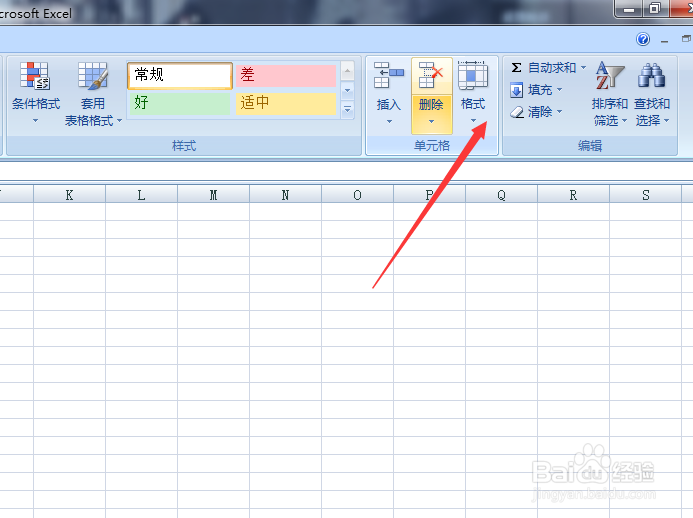Image resolution: width=693 pixels, height=518 pixels.
Task: Select column L header
Action: pyautogui.click(x=141, y=194)
